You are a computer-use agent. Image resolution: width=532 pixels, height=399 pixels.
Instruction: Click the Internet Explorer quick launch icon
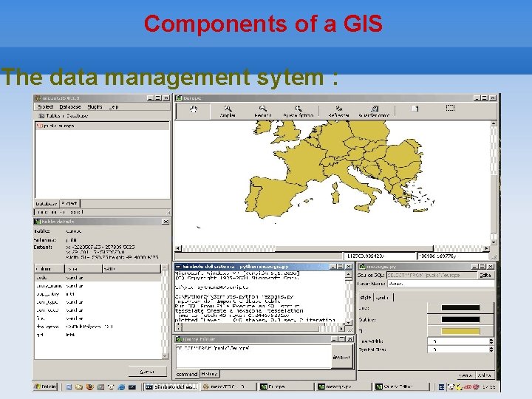tap(121, 386)
